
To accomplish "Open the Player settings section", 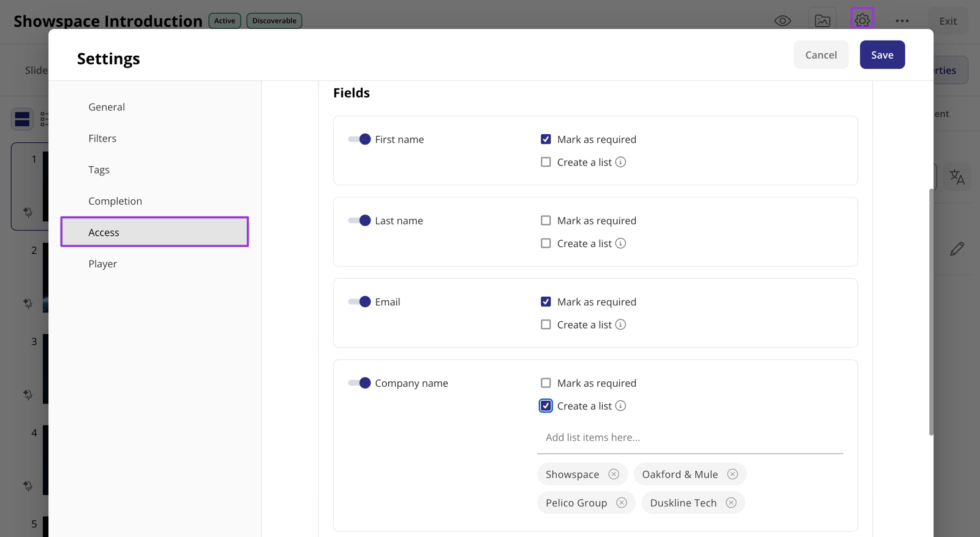I will click(154, 264).
